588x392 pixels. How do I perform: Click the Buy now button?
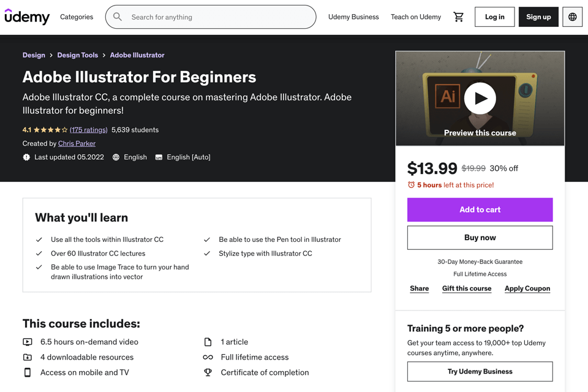(480, 238)
